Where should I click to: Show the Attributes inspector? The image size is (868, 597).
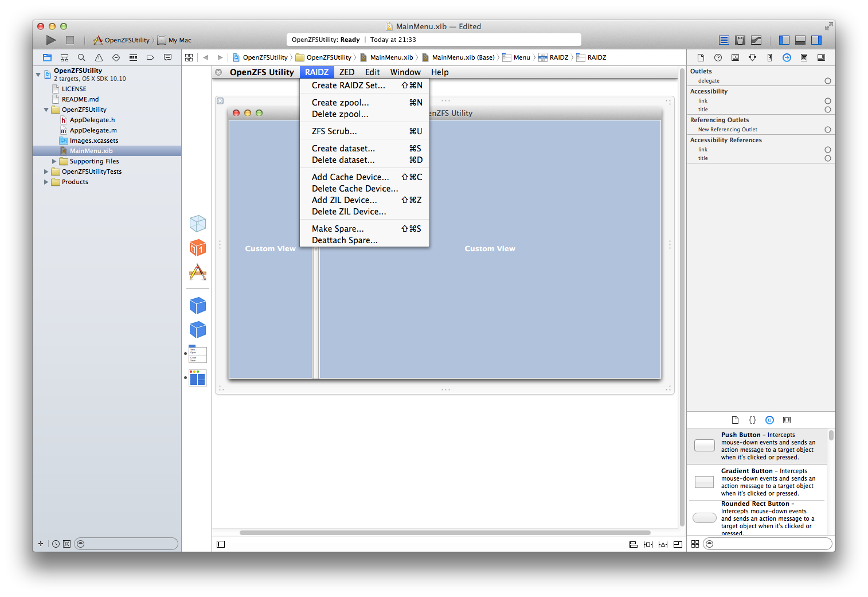[x=752, y=57]
